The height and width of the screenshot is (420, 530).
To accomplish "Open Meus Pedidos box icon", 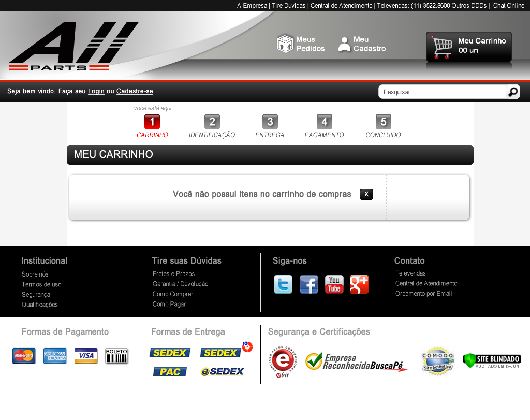I will pyautogui.click(x=285, y=44).
